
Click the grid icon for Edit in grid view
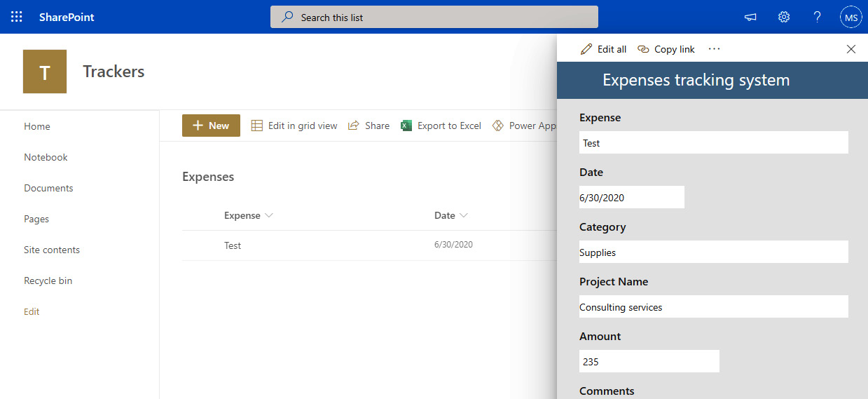[257, 126]
